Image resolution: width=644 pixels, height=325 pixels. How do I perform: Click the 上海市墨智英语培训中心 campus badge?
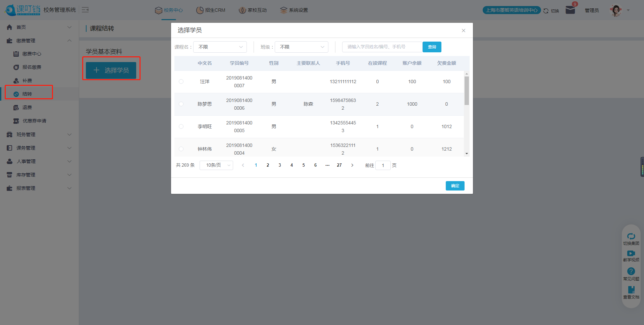512,10
